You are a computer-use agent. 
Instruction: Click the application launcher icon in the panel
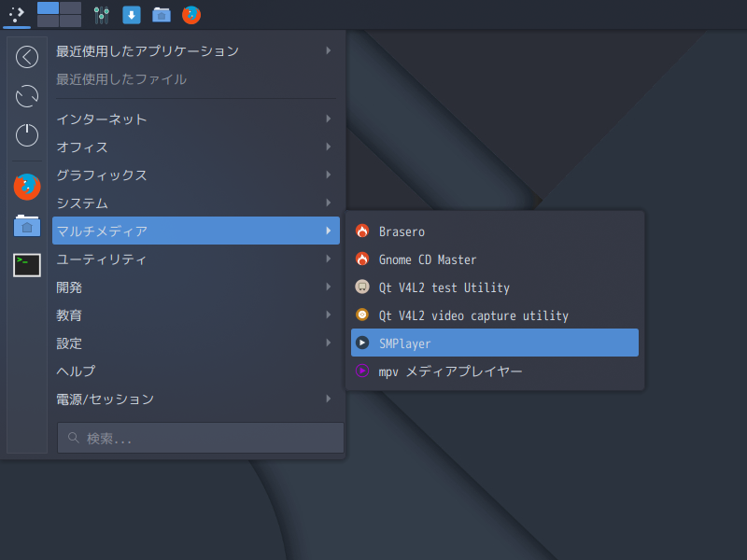(17, 14)
